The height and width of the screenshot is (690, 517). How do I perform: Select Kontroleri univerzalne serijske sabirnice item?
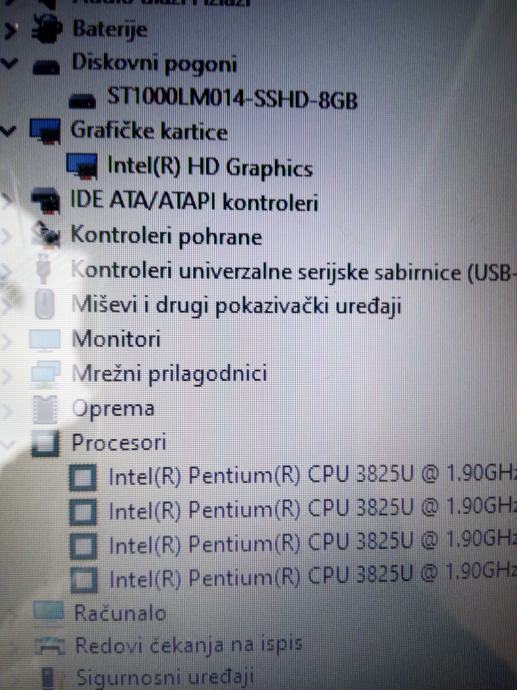tap(293, 271)
